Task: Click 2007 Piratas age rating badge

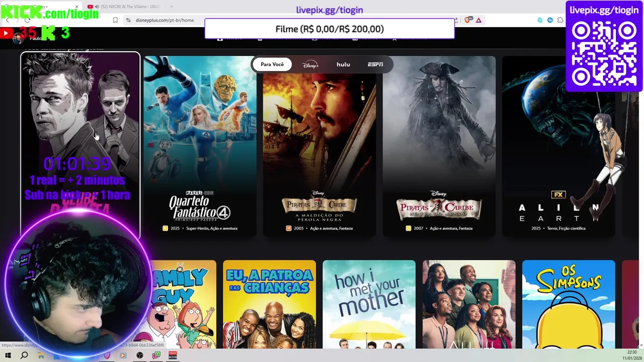Action: [x=409, y=228]
